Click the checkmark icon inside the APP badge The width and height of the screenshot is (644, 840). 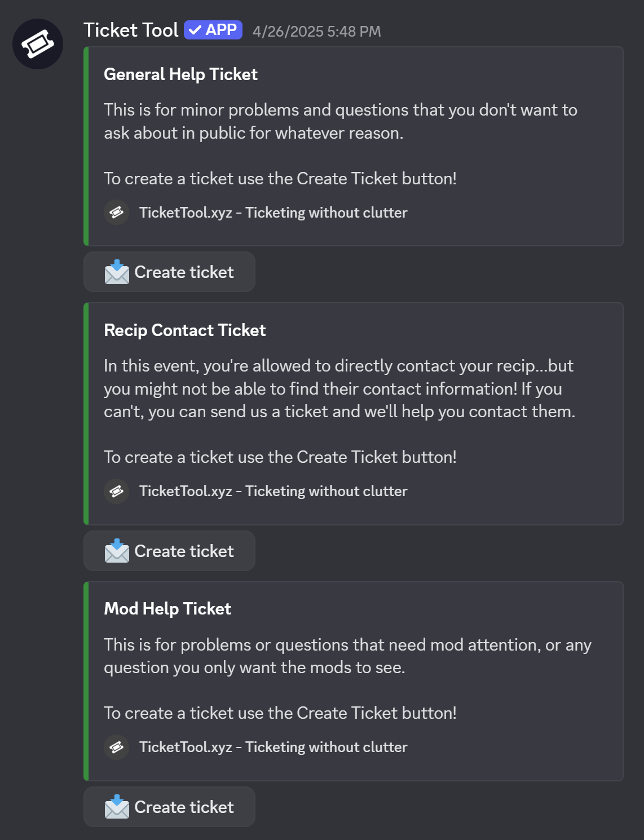[196, 30]
